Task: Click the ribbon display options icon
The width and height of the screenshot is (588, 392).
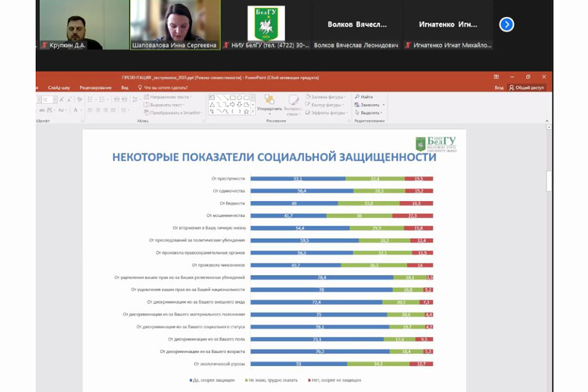Action: click(x=496, y=77)
